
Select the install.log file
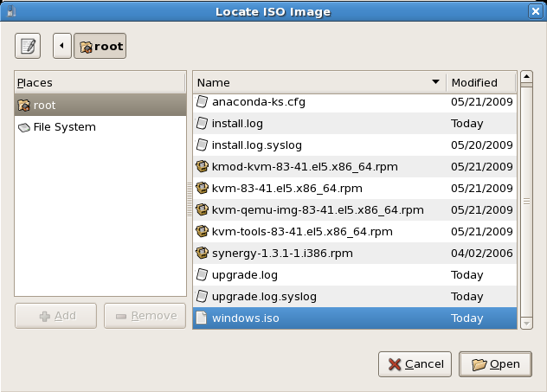(355, 124)
